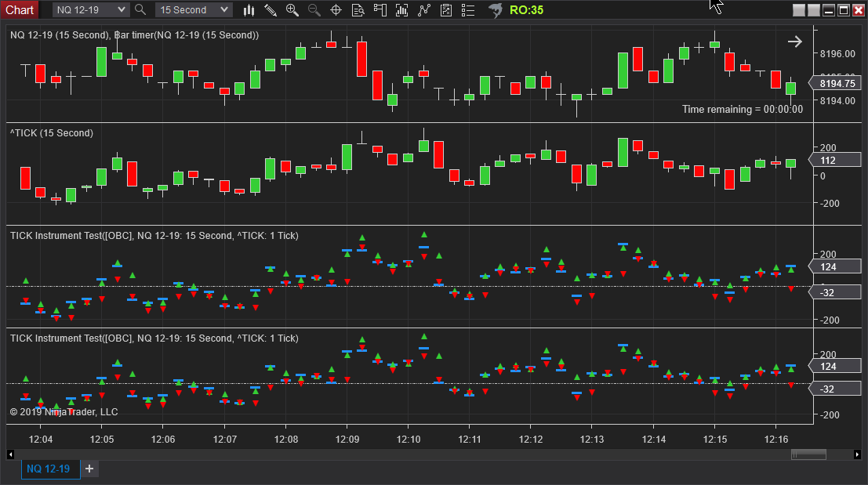Select the NQ 12-19 chart tab
The height and width of the screenshot is (485, 868).
(x=49, y=469)
